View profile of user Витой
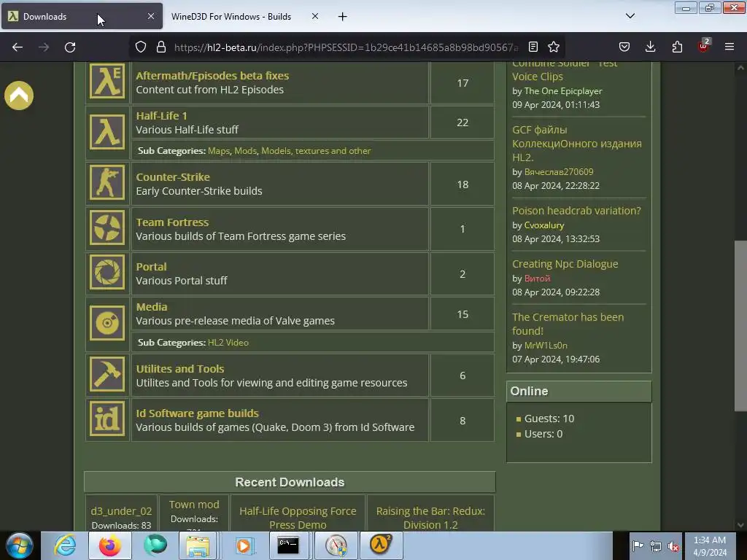The image size is (747, 560). click(538, 279)
